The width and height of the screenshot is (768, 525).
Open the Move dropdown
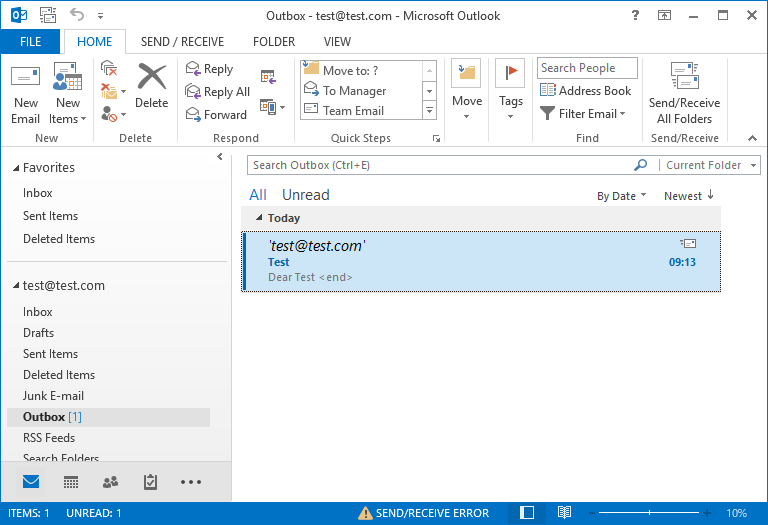466,90
